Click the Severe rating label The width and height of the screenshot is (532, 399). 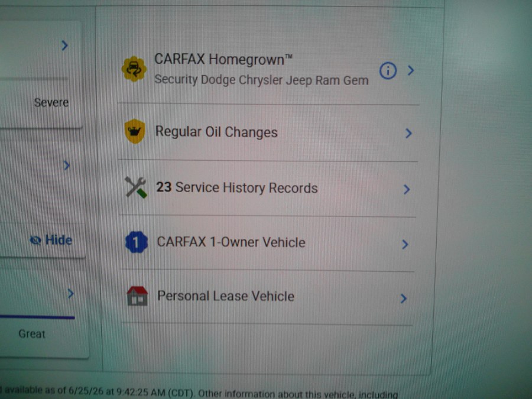[x=51, y=102]
